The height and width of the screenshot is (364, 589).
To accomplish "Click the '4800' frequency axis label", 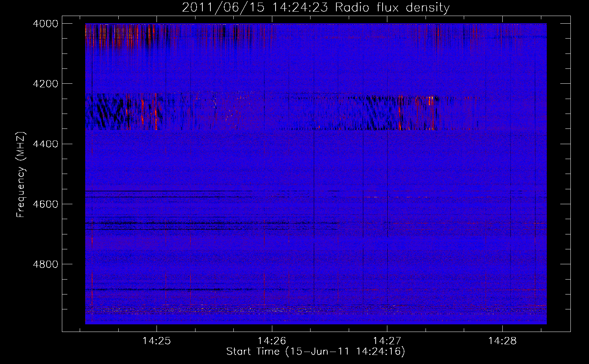I will click(46, 264).
